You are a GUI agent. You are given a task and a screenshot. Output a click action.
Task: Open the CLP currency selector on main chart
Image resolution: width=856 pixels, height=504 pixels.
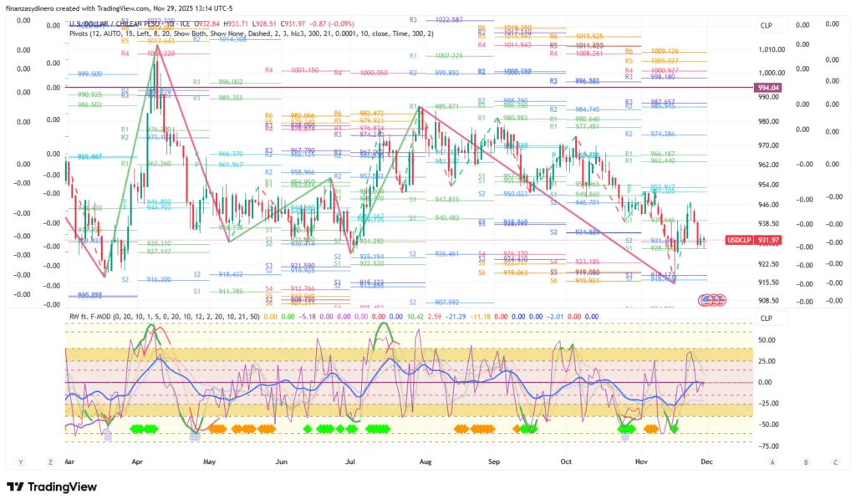(x=767, y=25)
